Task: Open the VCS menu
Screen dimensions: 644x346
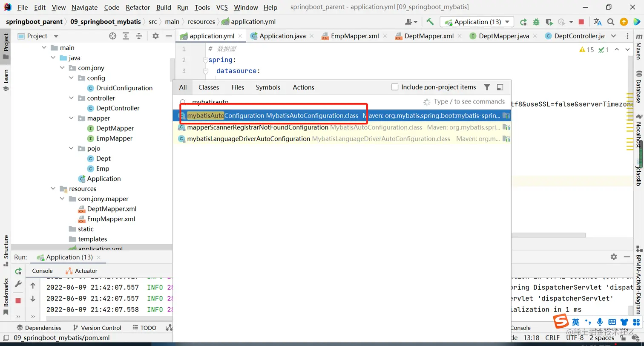Action: [x=222, y=7]
